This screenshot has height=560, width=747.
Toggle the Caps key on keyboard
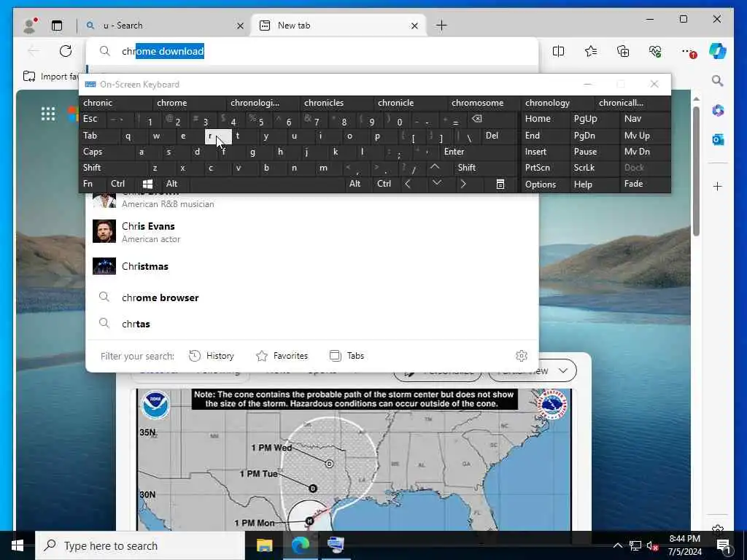click(104, 152)
